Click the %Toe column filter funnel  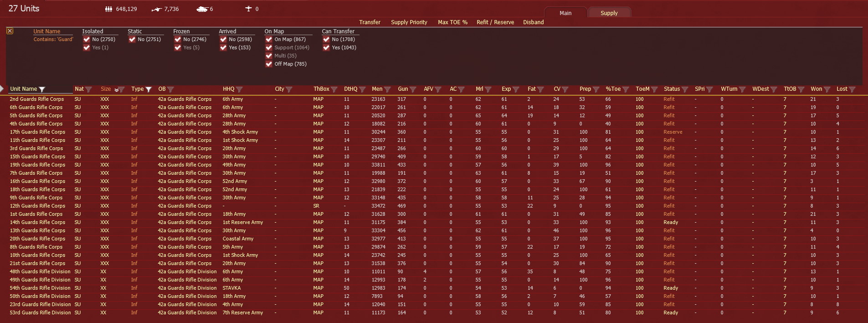pos(626,89)
